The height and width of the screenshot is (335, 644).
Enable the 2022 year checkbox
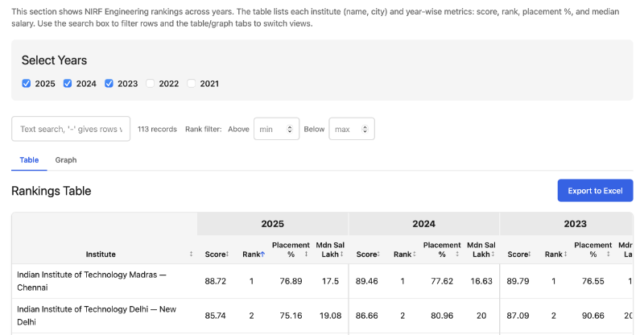pyautogui.click(x=151, y=83)
